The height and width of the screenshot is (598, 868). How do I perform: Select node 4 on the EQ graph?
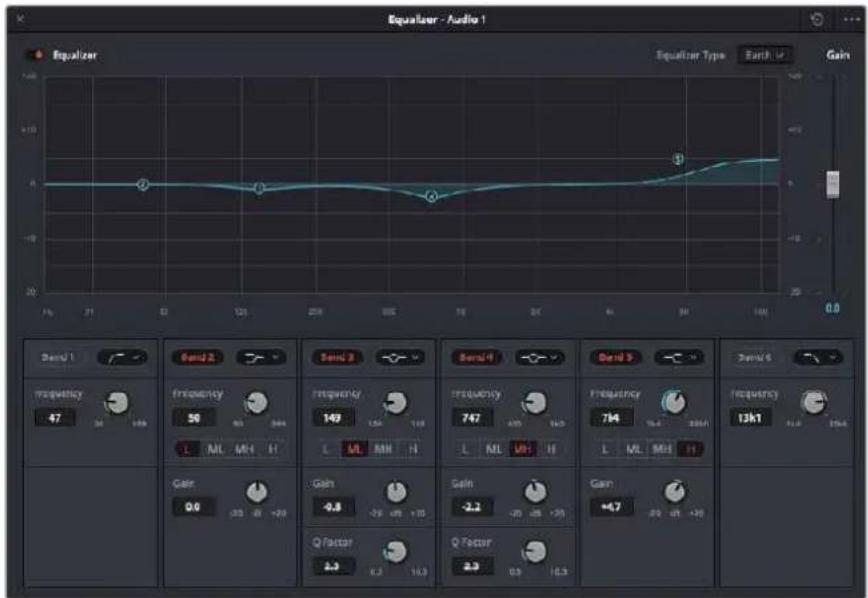tap(432, 196)
